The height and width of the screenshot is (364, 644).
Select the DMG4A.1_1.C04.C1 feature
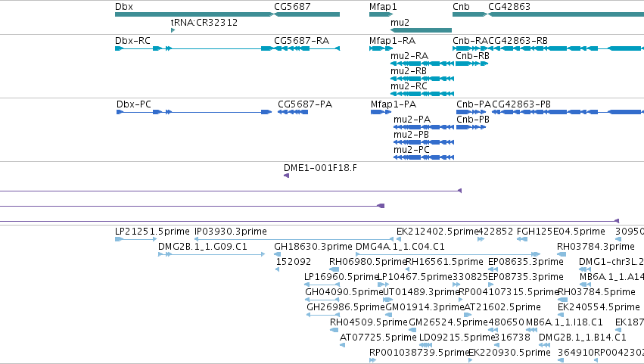coord(448,255)
